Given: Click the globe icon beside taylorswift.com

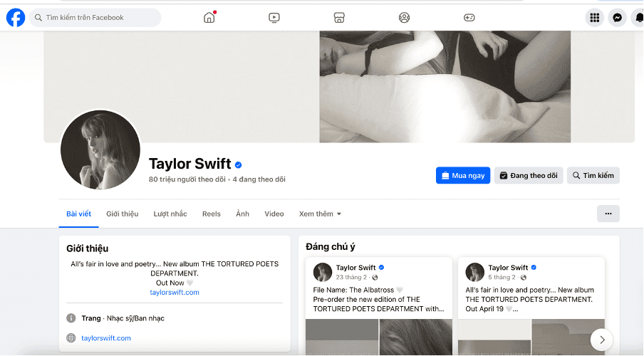Looking at the screenshot, I should (71, 338).
